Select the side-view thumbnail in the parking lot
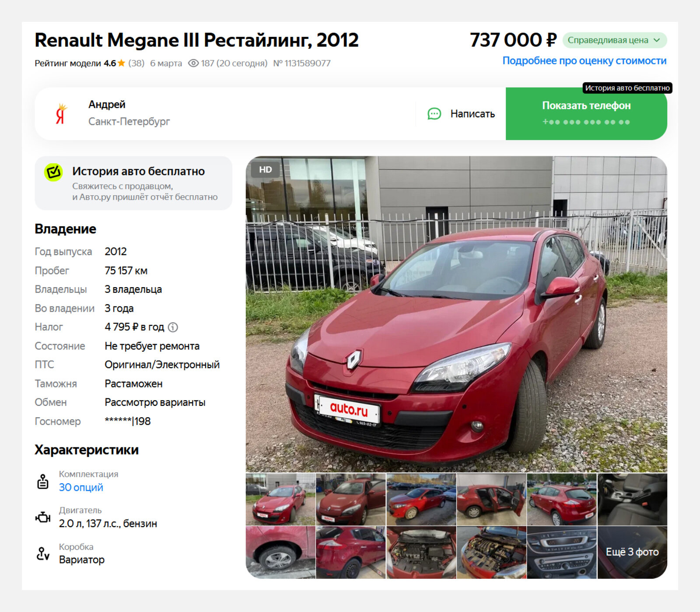This screenshot has width=700, height=612. (x=421, y=499)
